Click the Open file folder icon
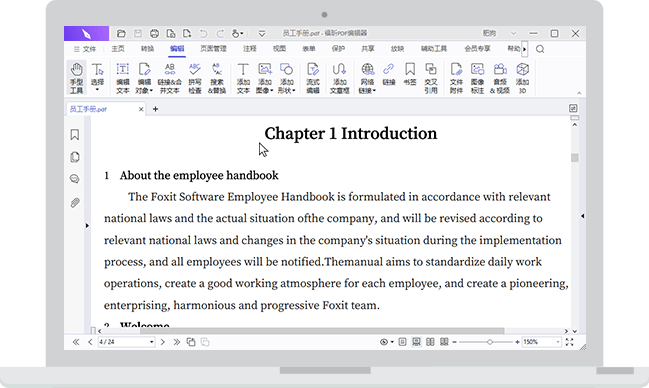The width and height of the screenshot is (649, 388). point(121,33)
